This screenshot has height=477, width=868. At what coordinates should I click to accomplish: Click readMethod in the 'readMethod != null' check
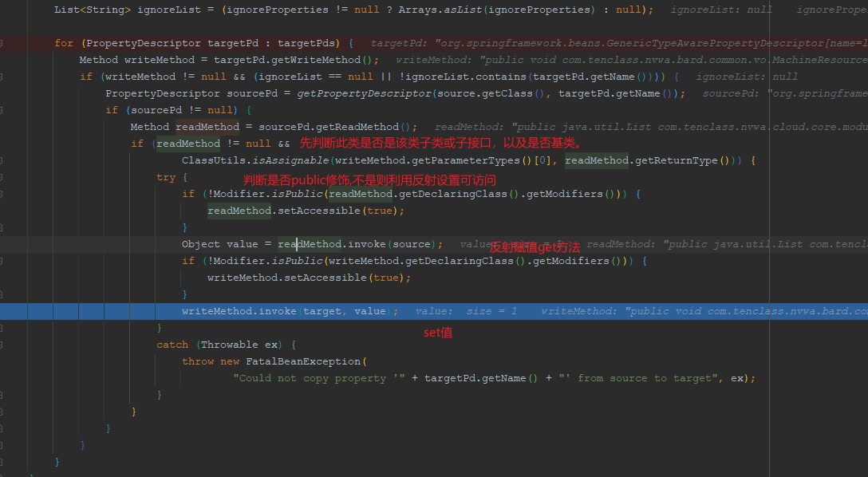point(188,144)
